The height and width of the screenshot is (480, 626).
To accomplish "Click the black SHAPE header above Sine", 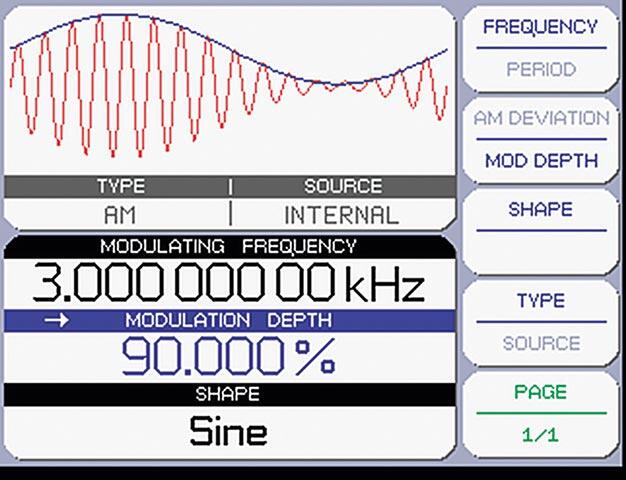I will (228, 394).
